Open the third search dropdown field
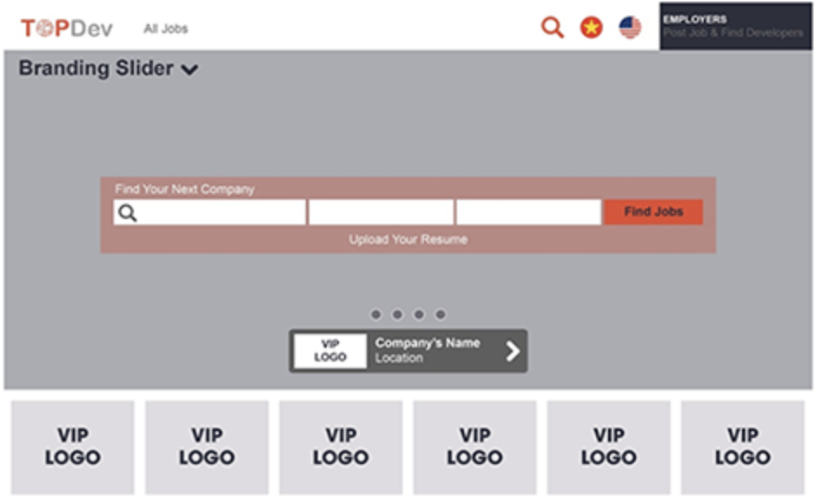The height and width of the screenshot is (504, 815). [x=528, y=213]
